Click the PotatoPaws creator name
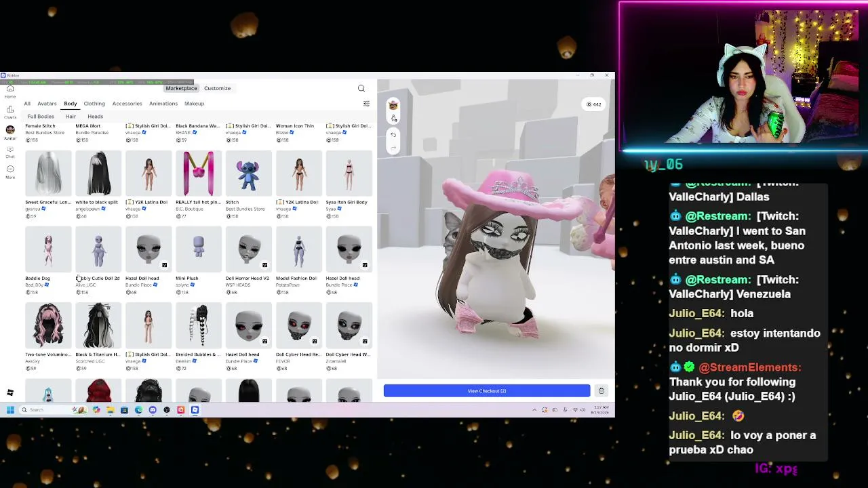868x488 pixels. (288, 285)
